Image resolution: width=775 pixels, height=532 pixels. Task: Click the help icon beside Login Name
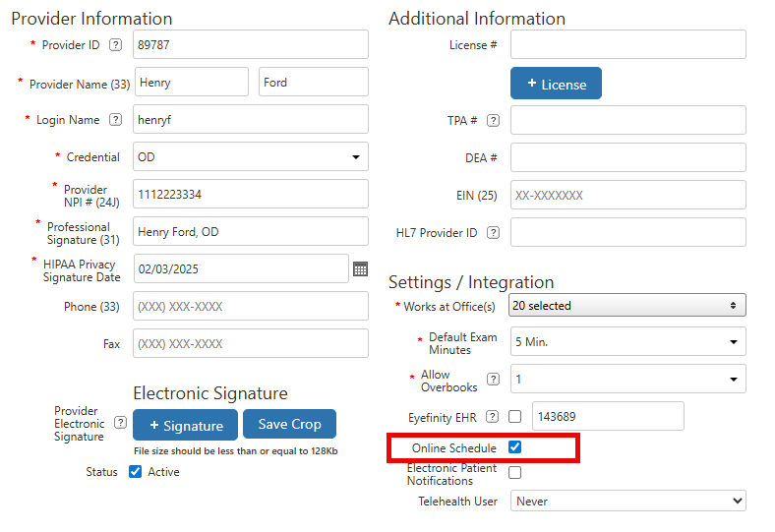[x=116, y=120]
